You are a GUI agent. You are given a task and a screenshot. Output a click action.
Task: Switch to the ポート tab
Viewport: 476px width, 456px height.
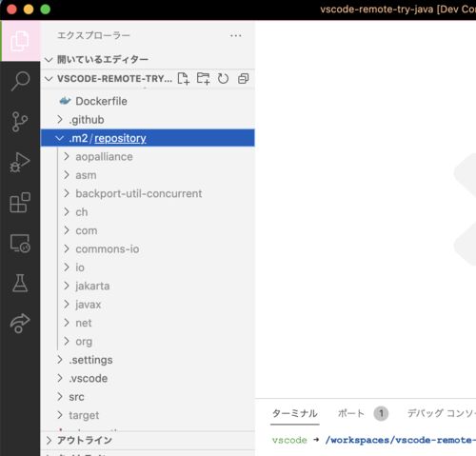coord(350,413)
